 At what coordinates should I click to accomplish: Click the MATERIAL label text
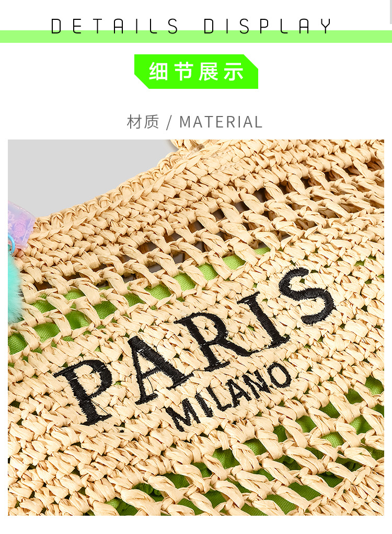221,122
